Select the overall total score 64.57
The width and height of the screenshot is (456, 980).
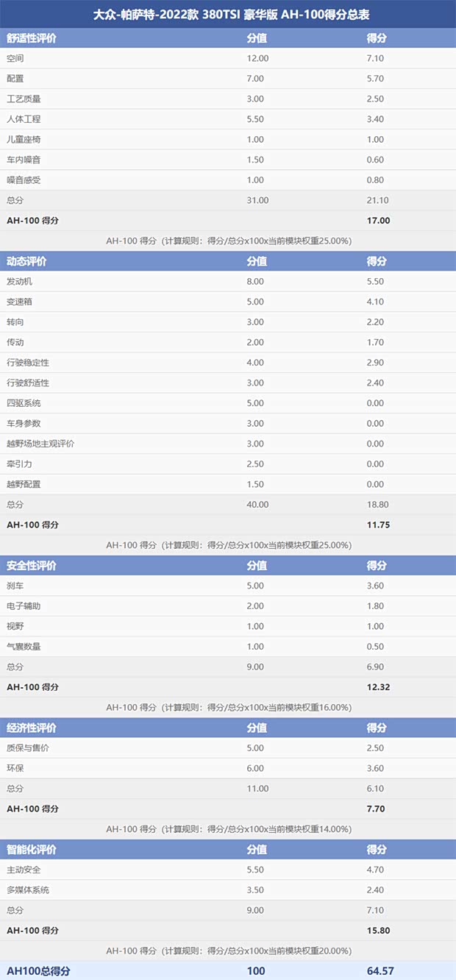tap(381, 971)
